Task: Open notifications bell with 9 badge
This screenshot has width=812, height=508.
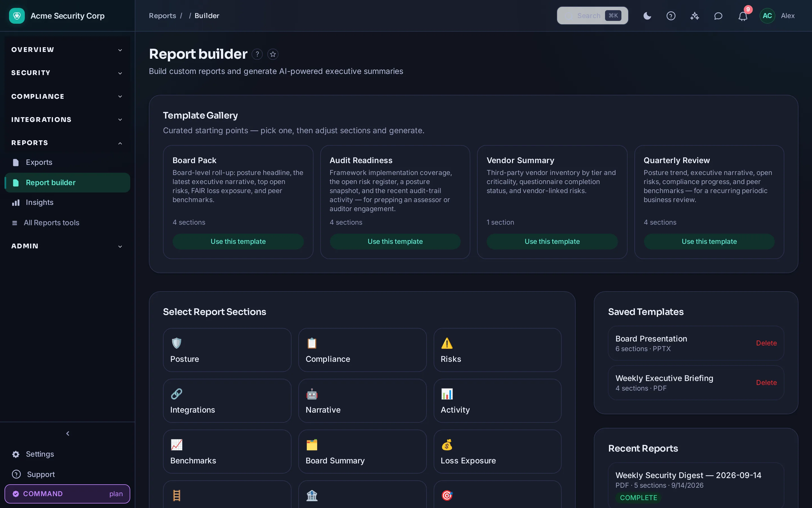Action: point(743,16)
